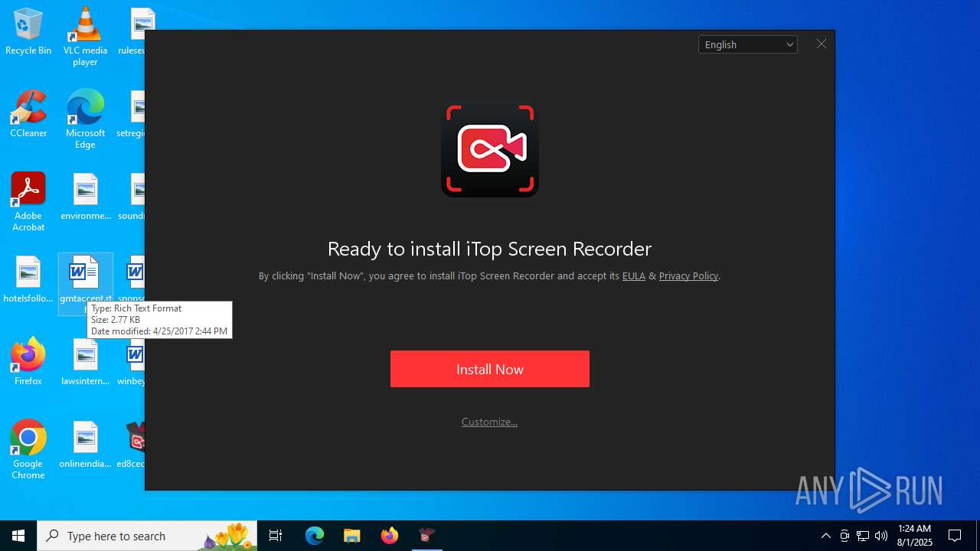Image resolution: width=980 pixels, height=551 pixels.
Task: Expand the English language dropdown
Action: [x=748, y=44]
